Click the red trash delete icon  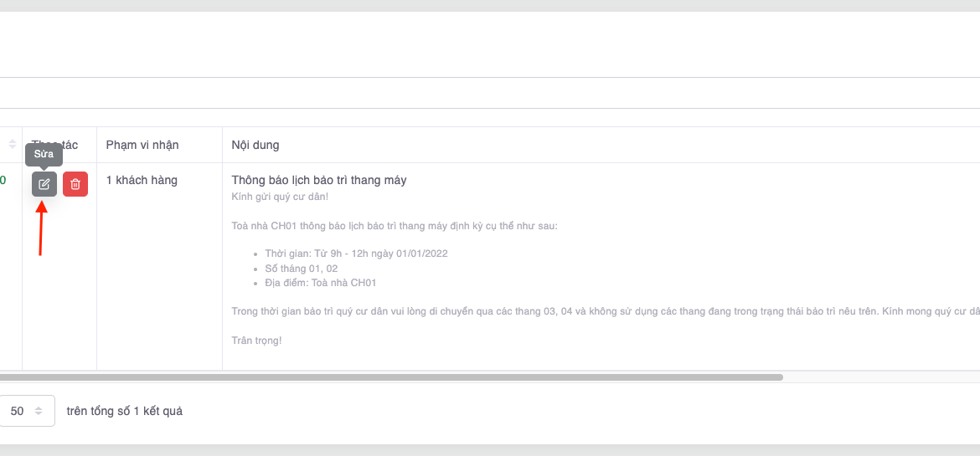click(x=75, y=184)
